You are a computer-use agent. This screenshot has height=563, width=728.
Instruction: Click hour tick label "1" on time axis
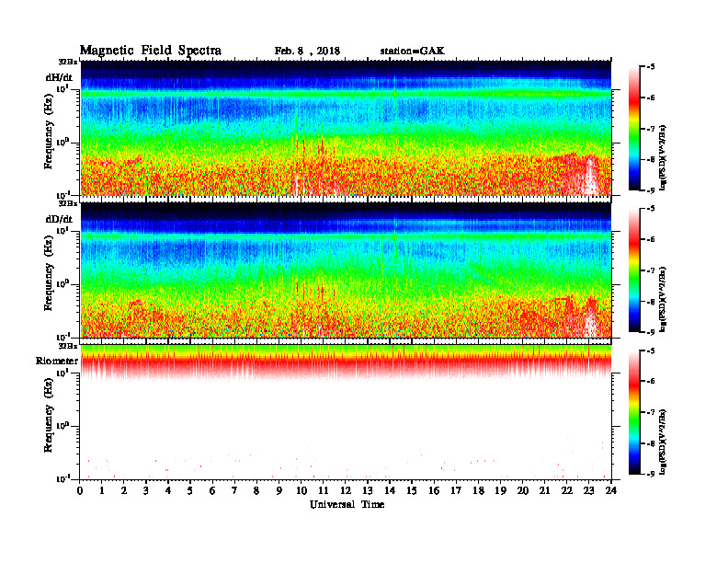point(102,491)
